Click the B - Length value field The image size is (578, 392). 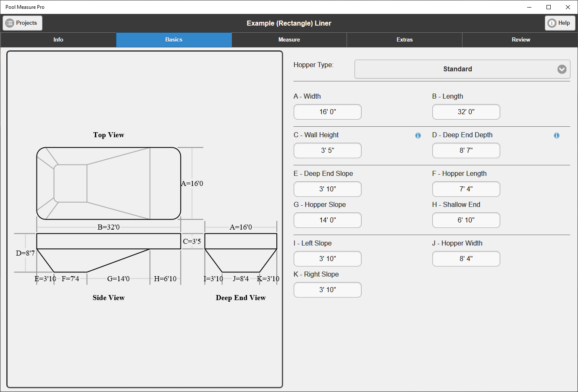(x=466, y=112)
